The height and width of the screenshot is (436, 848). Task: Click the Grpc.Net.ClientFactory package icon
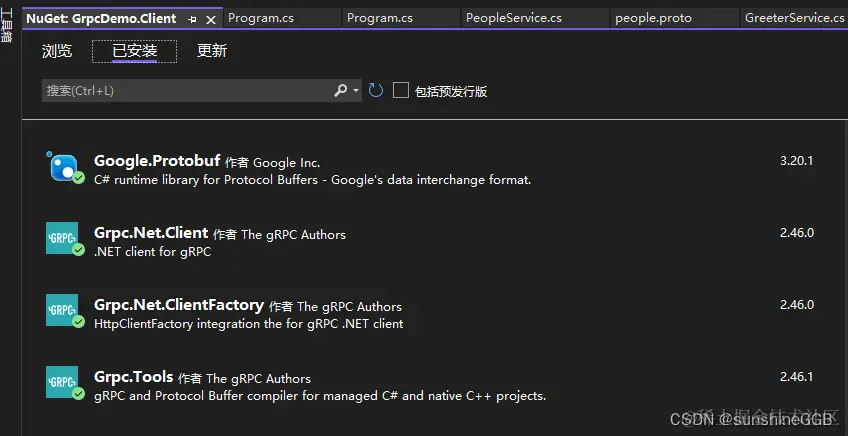pos(63,311)
